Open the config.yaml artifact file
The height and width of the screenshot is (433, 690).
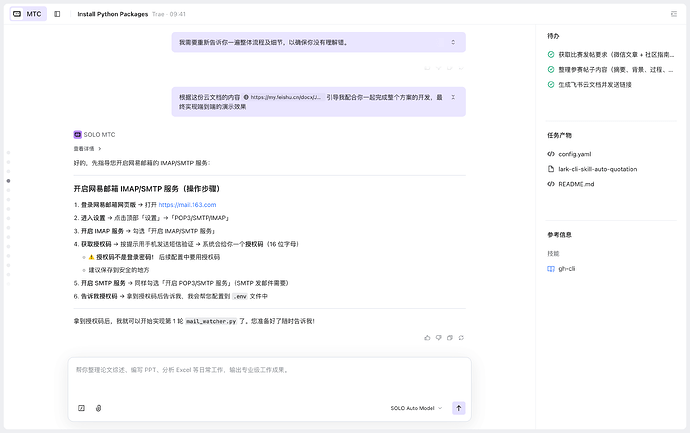pyautogui.click(x=574, y=154)
